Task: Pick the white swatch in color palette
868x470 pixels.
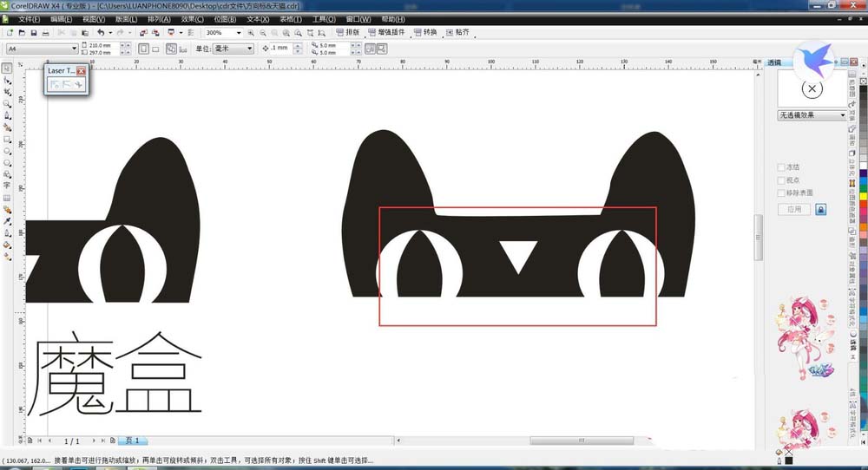Action: pyautogui.click(x=863, y=166)
